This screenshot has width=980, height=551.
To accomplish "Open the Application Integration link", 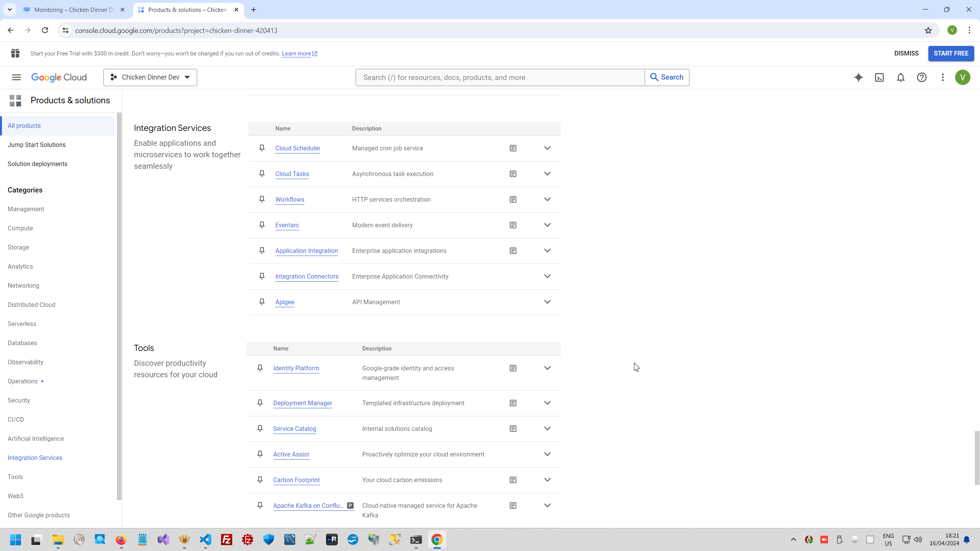I will 306,251.
